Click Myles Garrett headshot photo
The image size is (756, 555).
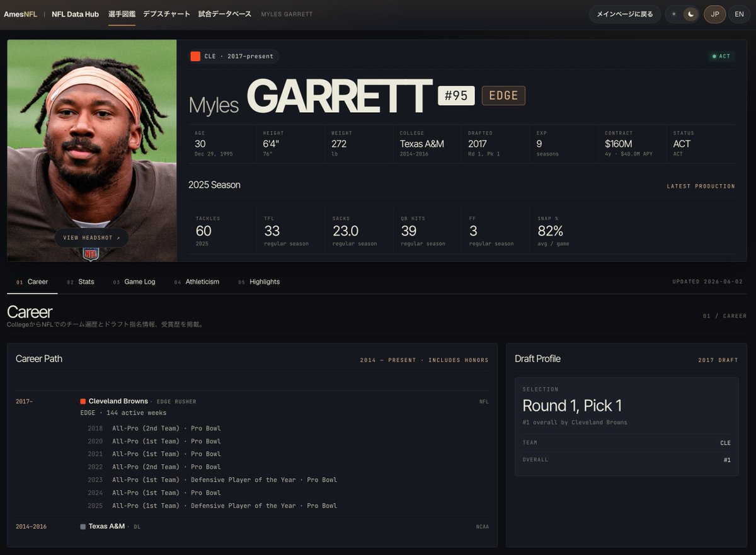point(92,150)
